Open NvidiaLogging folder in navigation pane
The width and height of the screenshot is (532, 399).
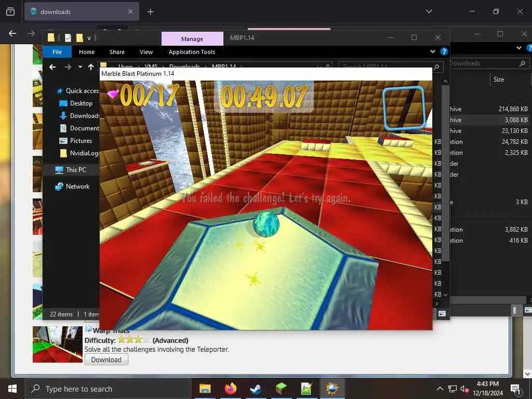(79, 153)
